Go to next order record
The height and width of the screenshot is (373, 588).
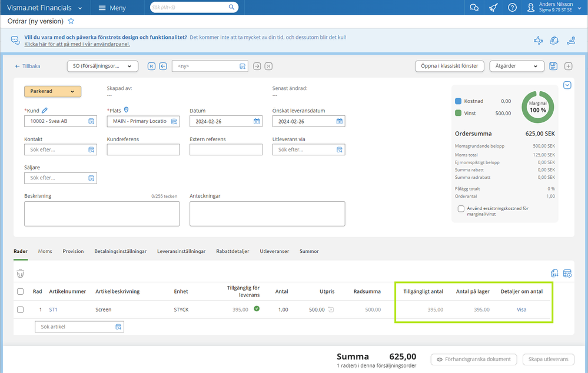click(x=257, y=66)
